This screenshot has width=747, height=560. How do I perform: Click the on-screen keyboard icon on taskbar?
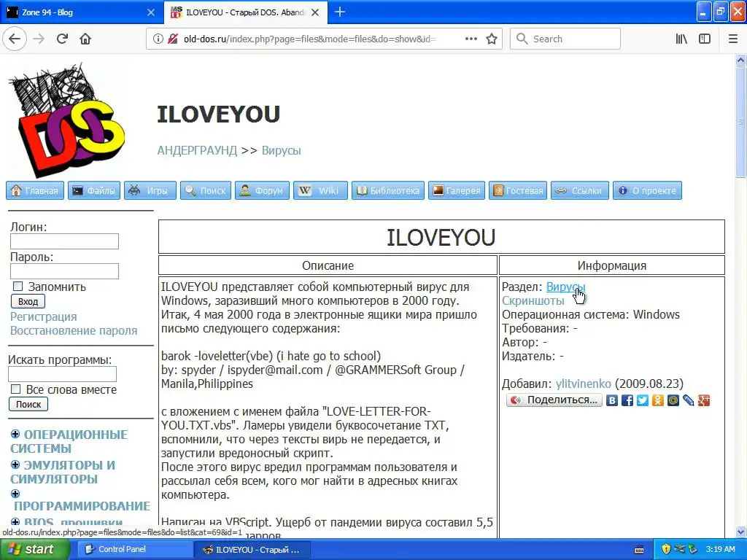pos(639,550)
